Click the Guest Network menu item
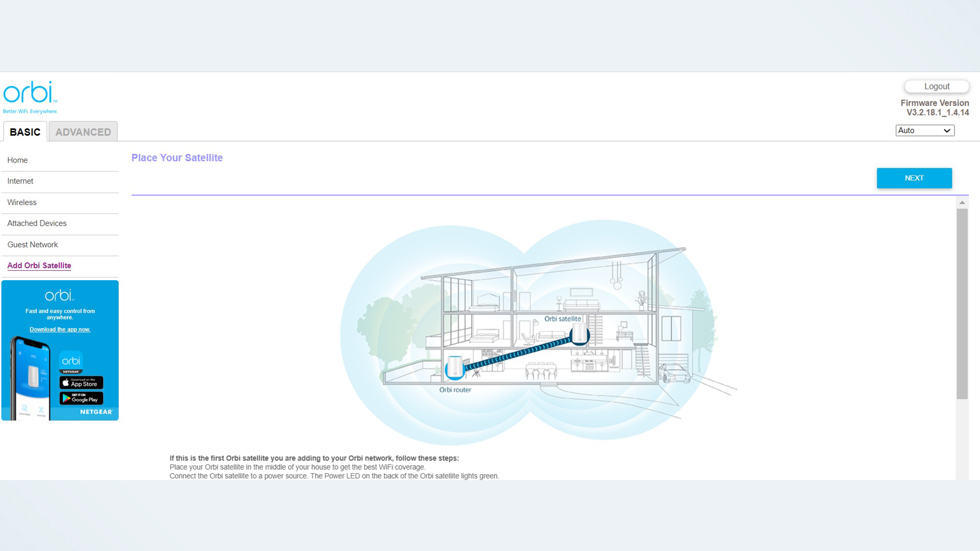This screenshot has height=551, width=980. (32, 244)
